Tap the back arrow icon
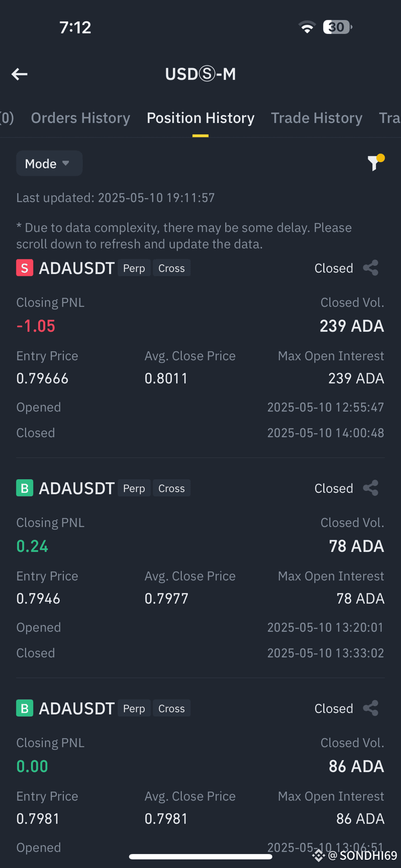The height and width of the screenshot is (868, 401). pyautogui.click(x=19, y=74)
